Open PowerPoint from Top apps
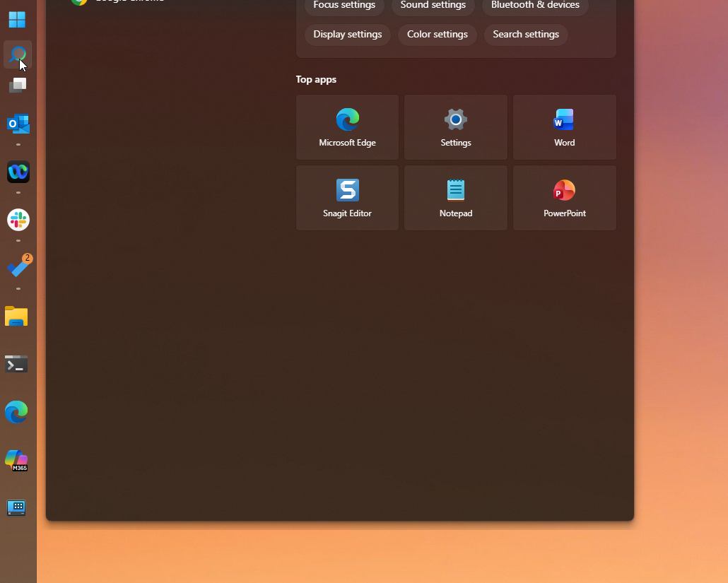 click(x=564, y=198)
